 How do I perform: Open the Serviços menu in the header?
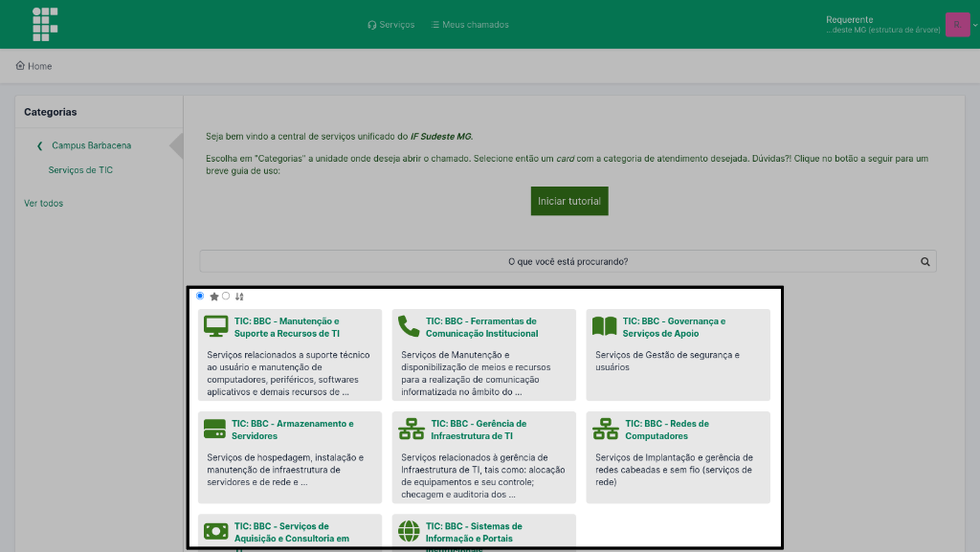tap(391, 25)
